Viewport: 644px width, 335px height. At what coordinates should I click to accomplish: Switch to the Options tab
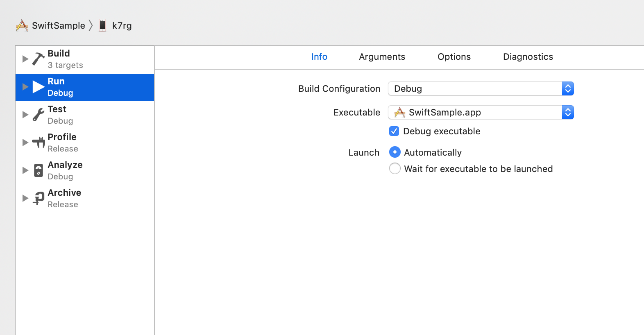coord(454,57)
